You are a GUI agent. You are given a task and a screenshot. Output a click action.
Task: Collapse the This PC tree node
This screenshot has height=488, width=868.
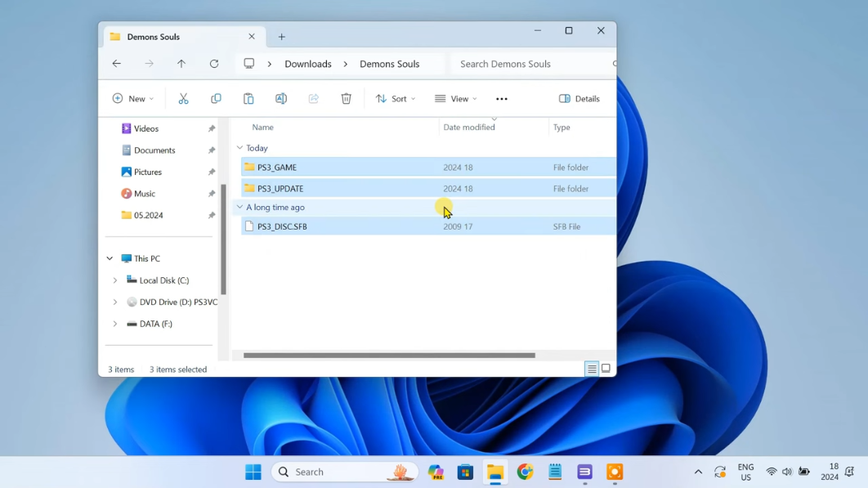pos(110,258)
